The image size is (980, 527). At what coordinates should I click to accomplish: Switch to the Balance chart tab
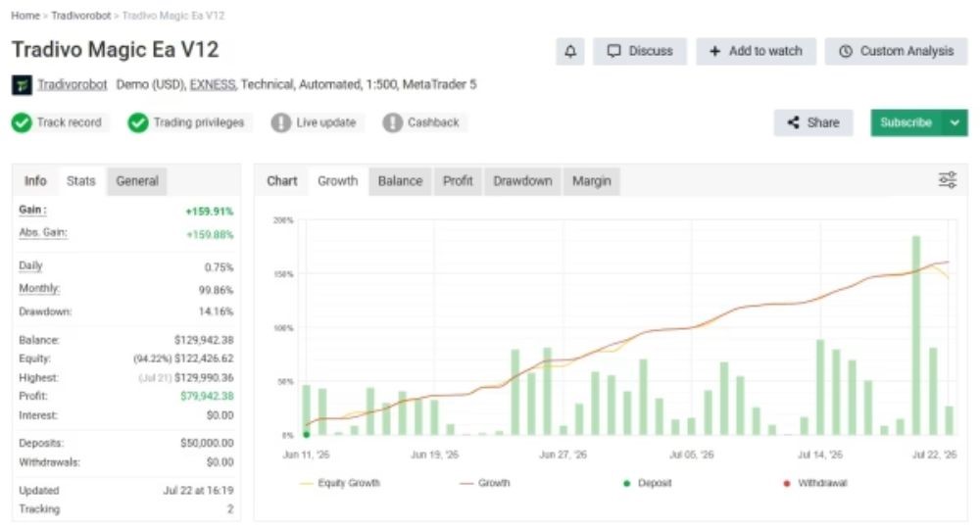click(x=400, y=181)
